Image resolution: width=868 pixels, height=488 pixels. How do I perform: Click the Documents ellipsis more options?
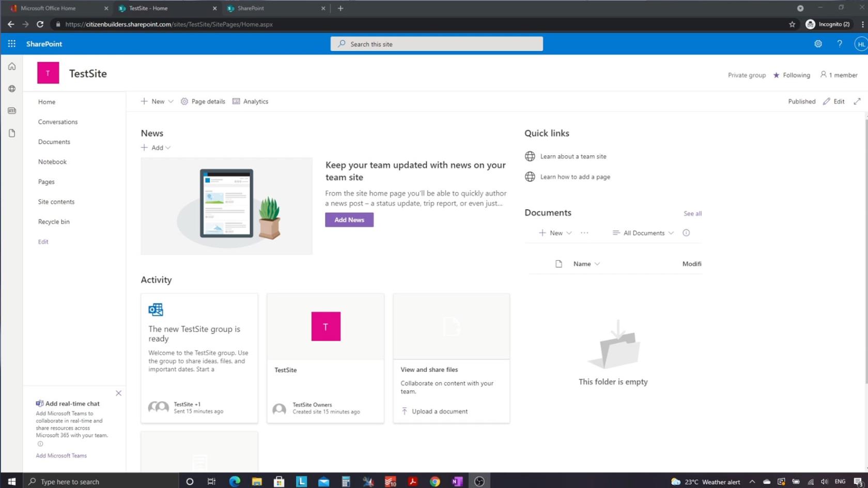584,233
